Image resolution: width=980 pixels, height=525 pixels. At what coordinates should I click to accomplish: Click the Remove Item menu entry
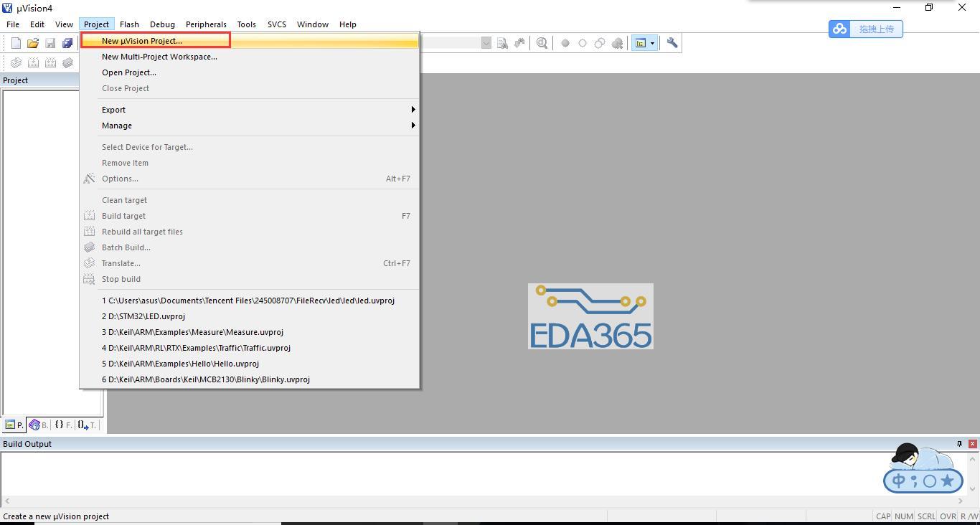250,163
